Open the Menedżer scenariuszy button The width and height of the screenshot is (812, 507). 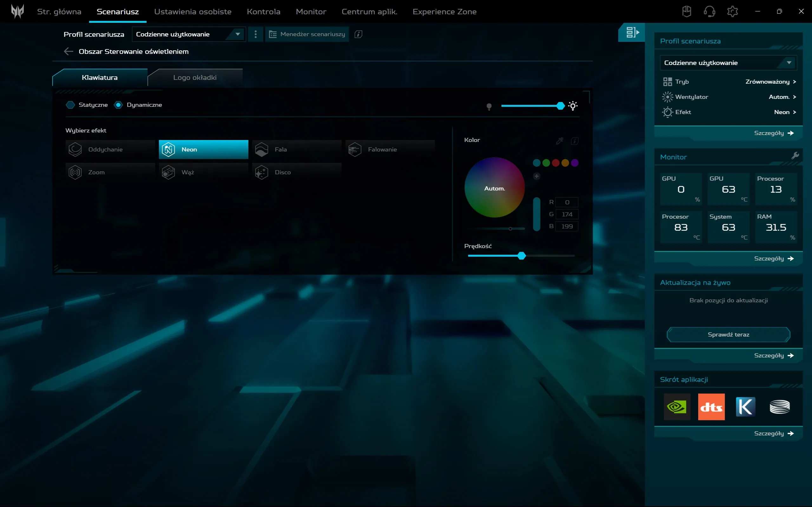click(307, 34)
